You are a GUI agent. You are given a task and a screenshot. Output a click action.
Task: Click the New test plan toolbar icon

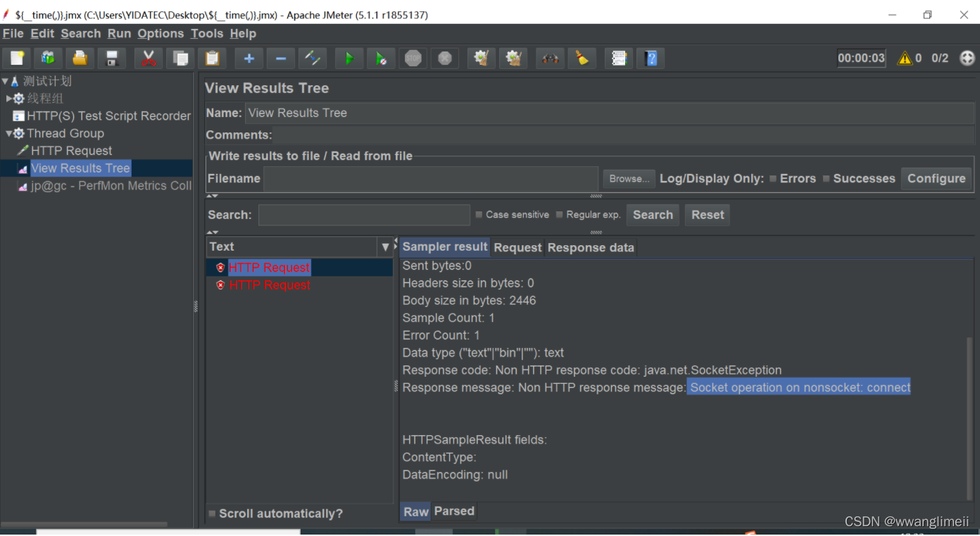coord(17,58)
